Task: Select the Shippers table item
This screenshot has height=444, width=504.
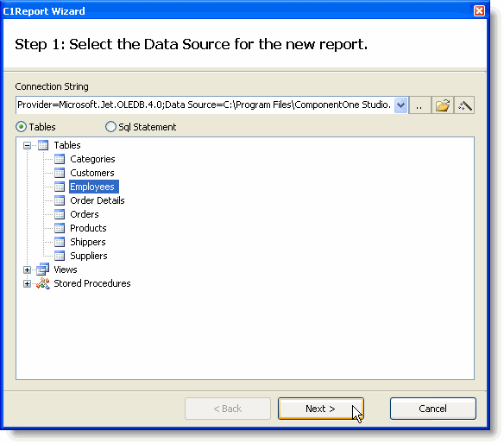Action: tap(88, 242)
